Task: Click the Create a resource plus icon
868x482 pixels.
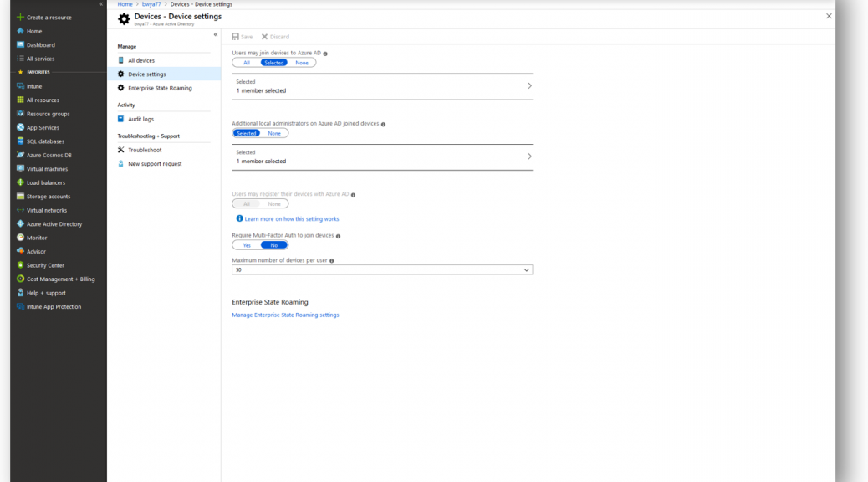Action: (x=20, y=18)
